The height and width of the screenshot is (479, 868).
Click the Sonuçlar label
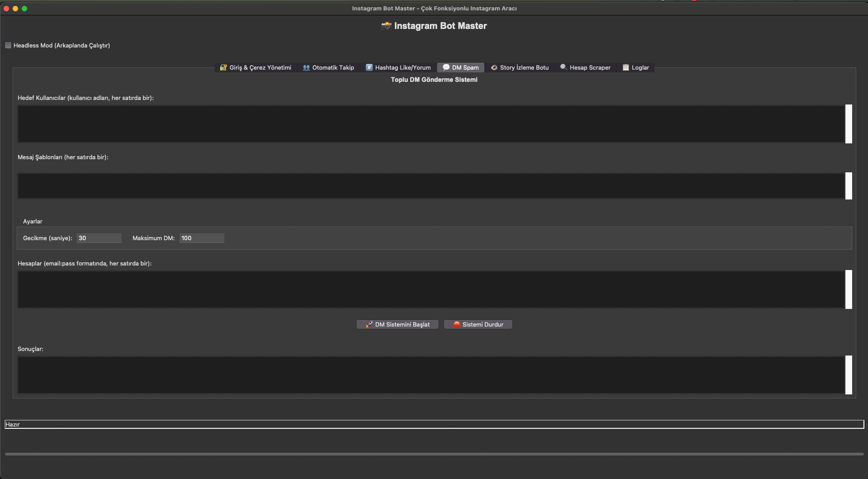(30, 349)
